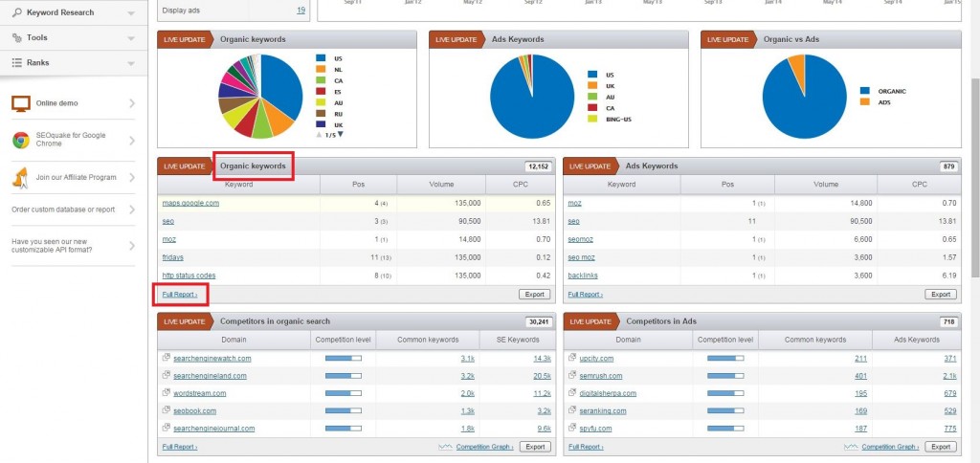Open Join our Affiliate Program chevron
This screenshot has height=463, width=980.
[132, 178]
